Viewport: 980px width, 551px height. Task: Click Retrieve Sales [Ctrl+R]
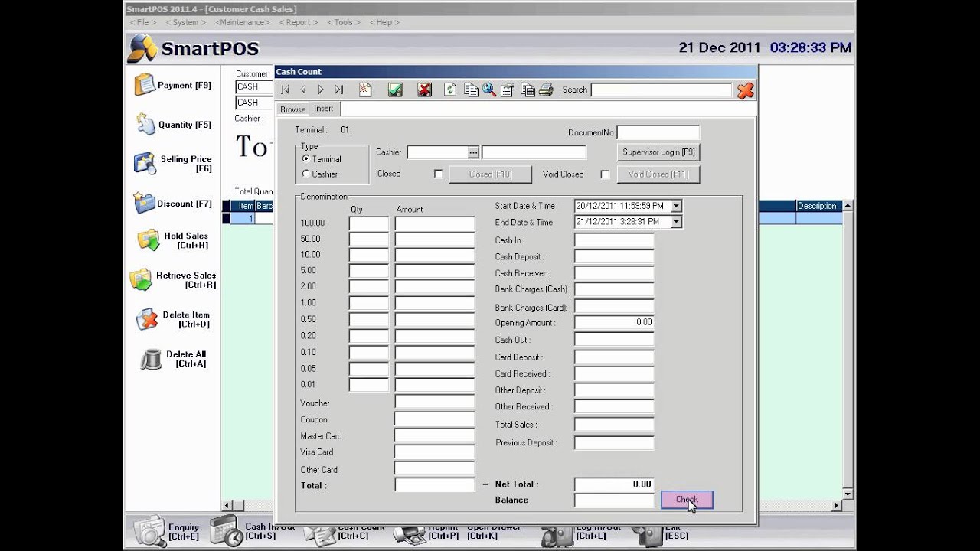coord(173,279)
